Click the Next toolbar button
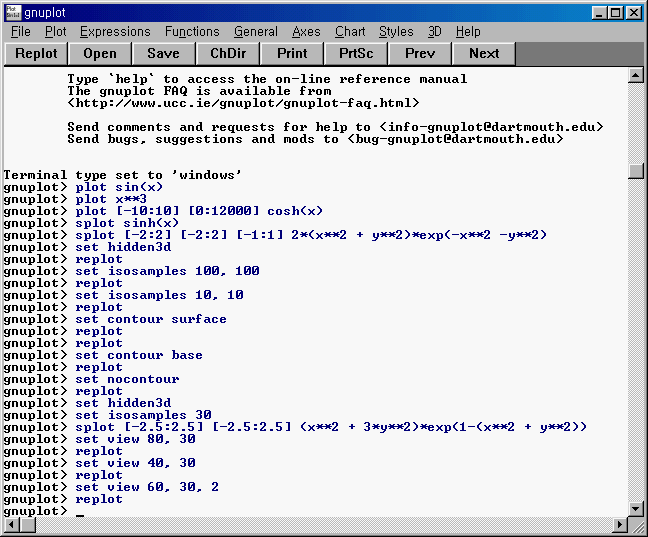648x537 pixels. point(484,54)
